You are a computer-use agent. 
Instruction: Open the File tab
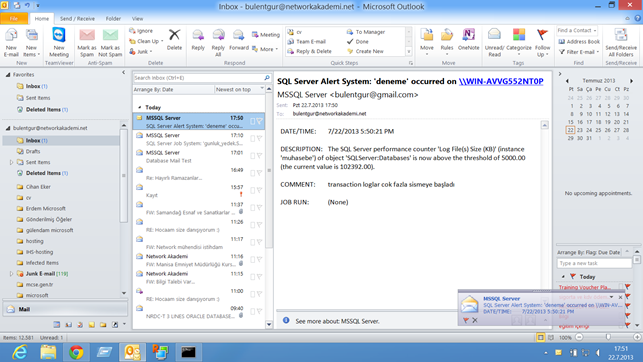tap(14, 18)
